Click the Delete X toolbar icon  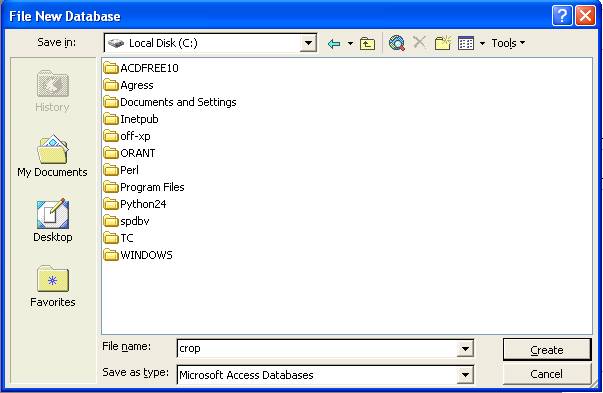point(419,42)
